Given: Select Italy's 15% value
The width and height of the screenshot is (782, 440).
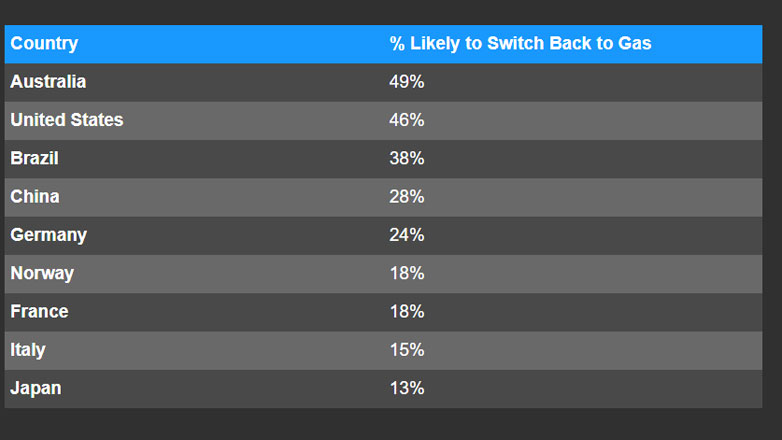Looking at the screenshot, I should (407, 350).
